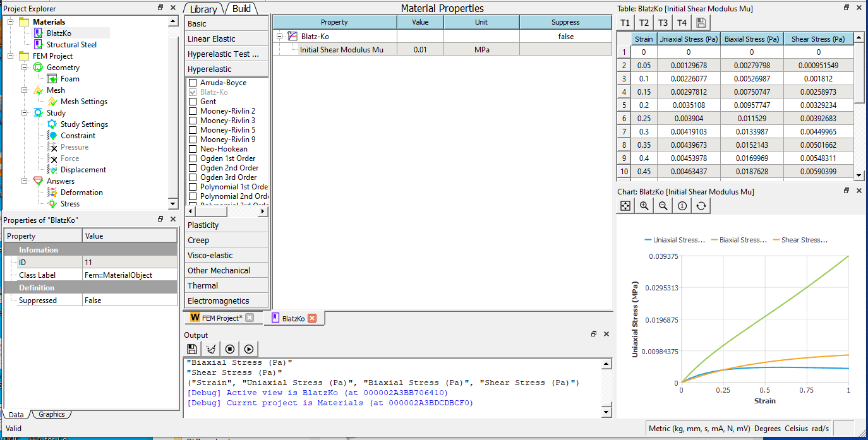Expand the Plasticity category

pos(227,225)
